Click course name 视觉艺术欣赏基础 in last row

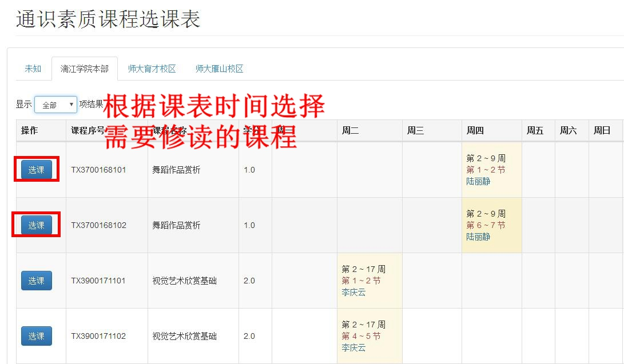point(184,336)
